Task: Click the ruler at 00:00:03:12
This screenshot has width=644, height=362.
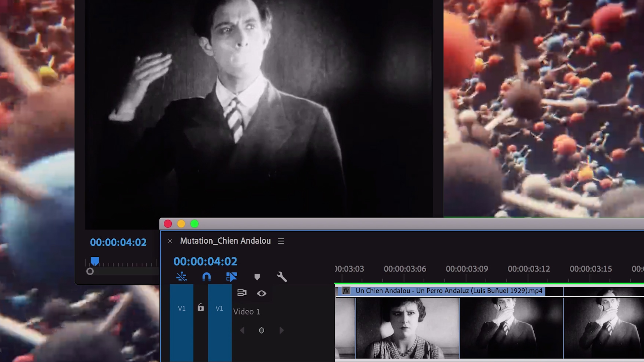Action: click(529, 269)
